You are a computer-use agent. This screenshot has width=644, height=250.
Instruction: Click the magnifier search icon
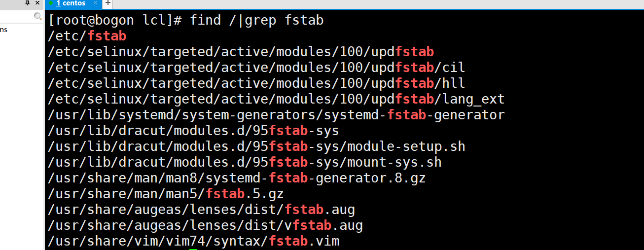click(38, 16)
